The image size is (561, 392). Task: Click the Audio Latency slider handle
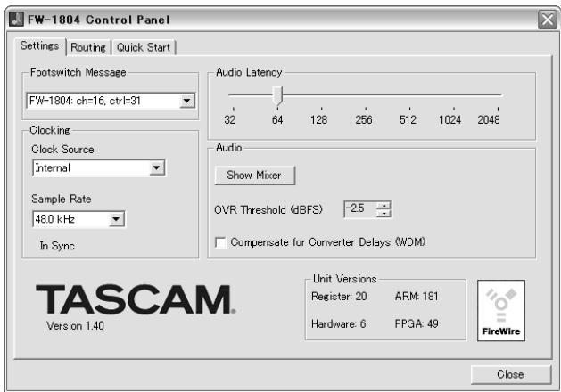pyautogui.click(x=277, y=94)
